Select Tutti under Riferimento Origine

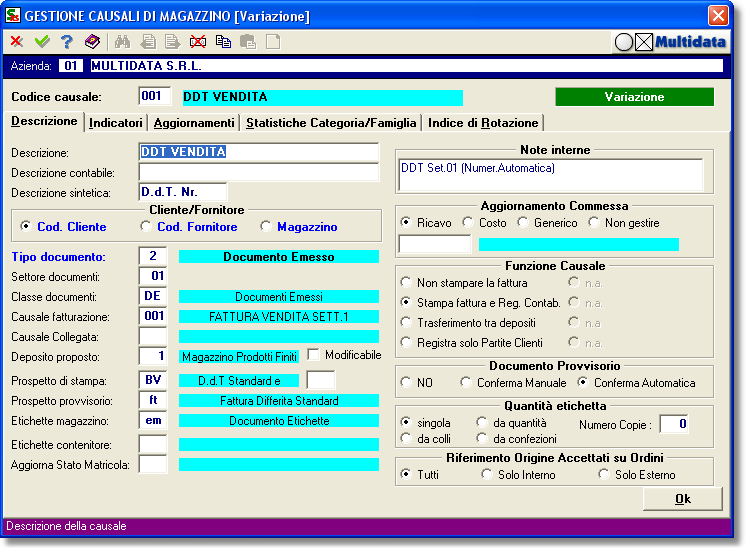405,474
